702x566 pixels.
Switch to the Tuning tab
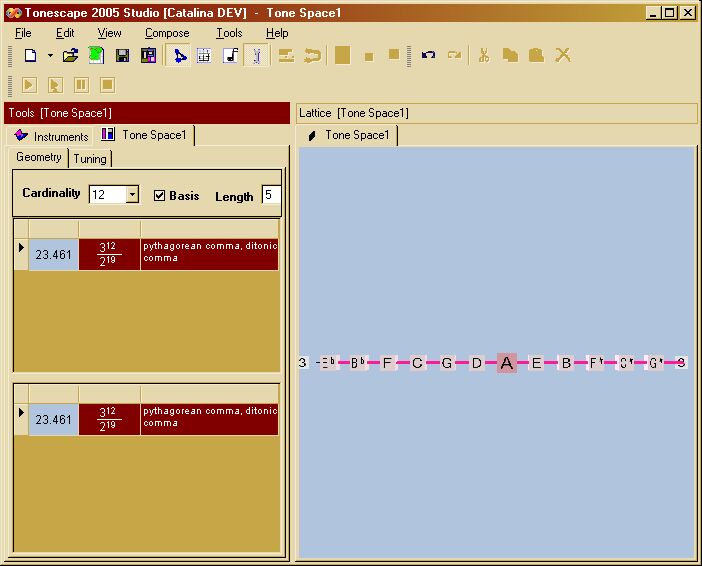click(90, 159)
